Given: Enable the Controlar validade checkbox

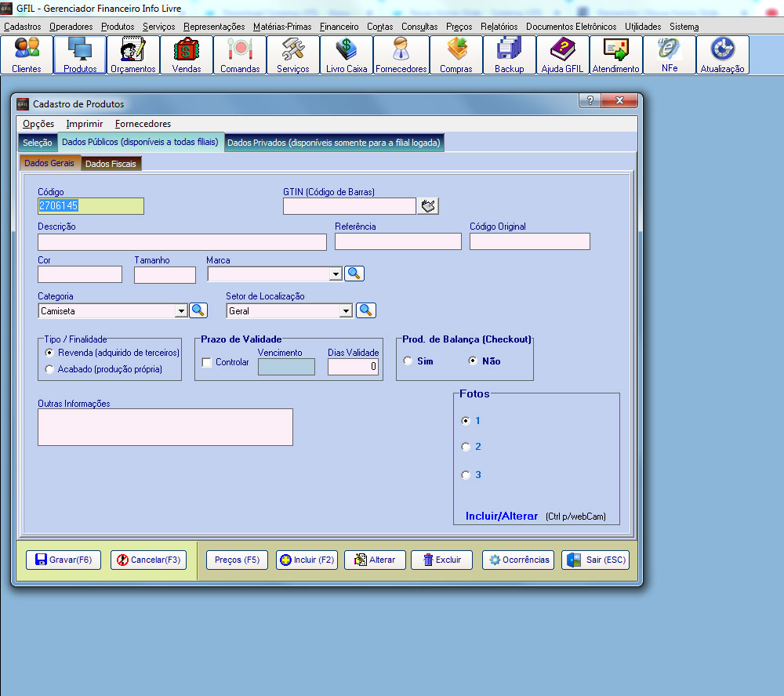Looking at the screenshot, I should [206, 362].
